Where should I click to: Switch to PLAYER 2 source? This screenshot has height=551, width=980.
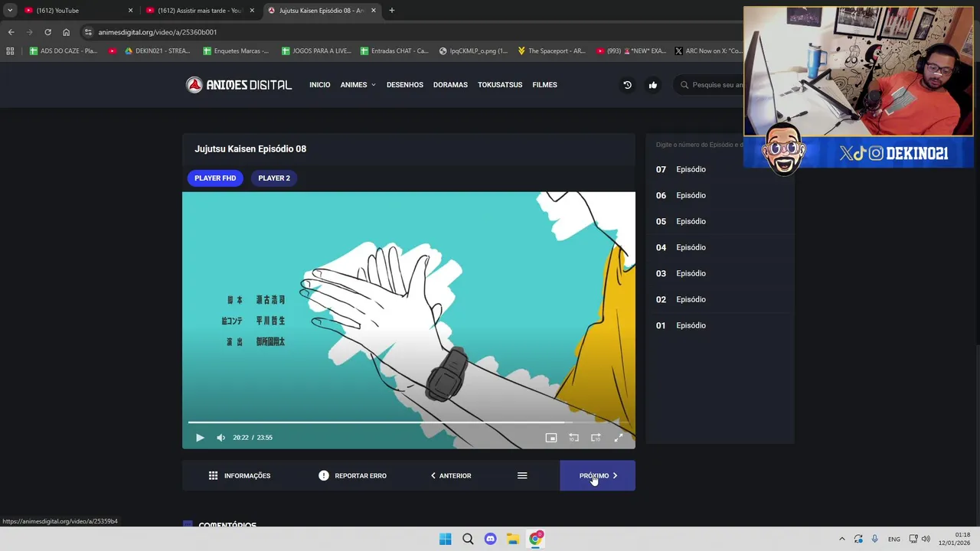click(x=274, y=178)
